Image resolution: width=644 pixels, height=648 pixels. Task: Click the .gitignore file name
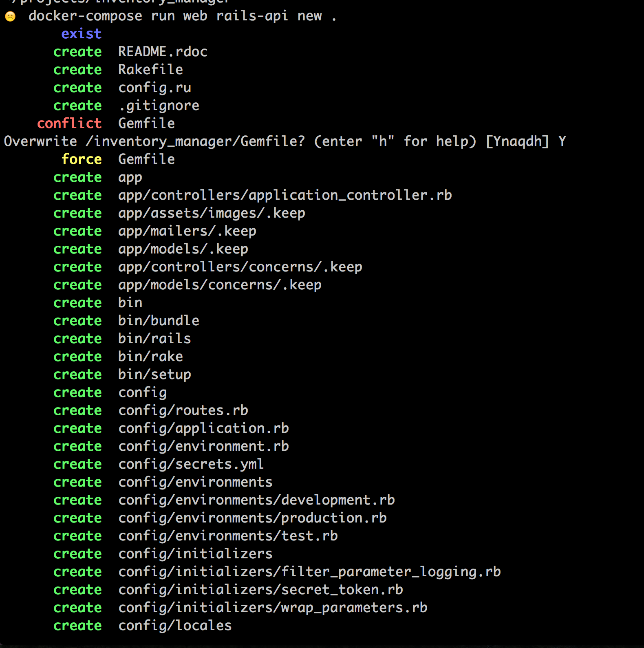click(x=159, y=106)
